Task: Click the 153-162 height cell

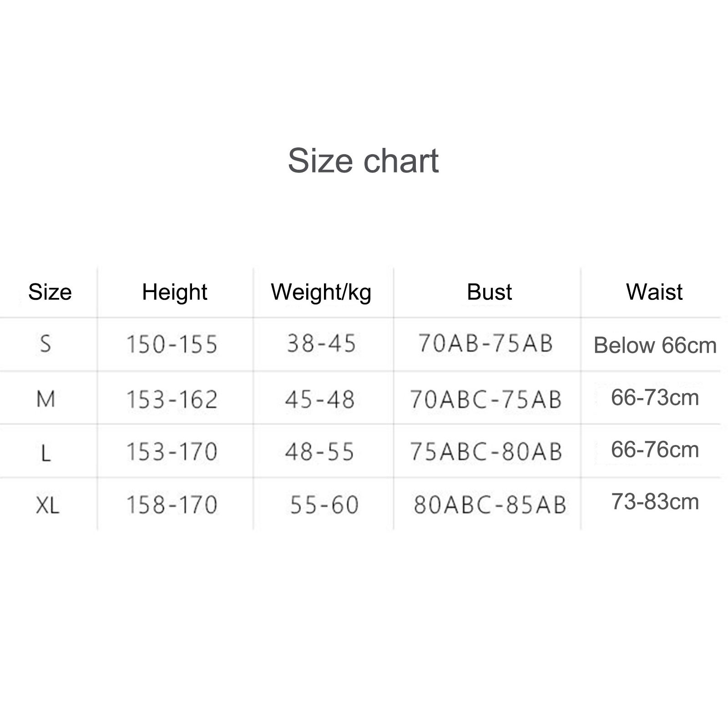Action: 172,400
